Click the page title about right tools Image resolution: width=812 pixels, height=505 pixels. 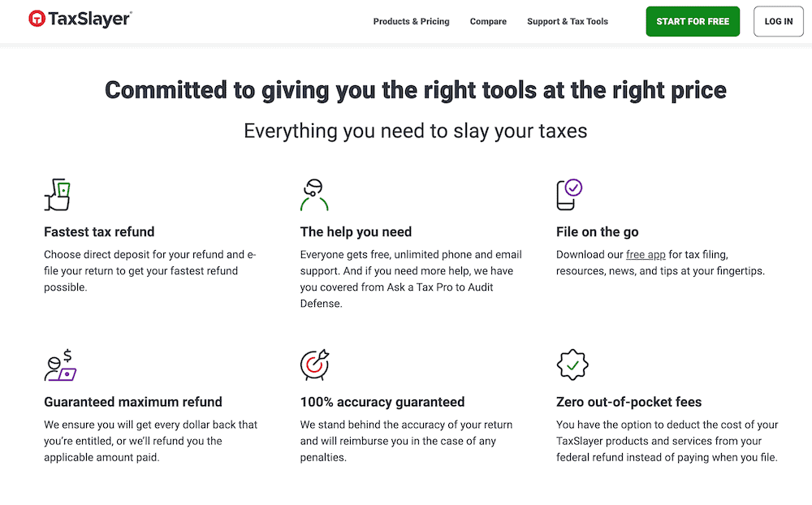[414, 90]
